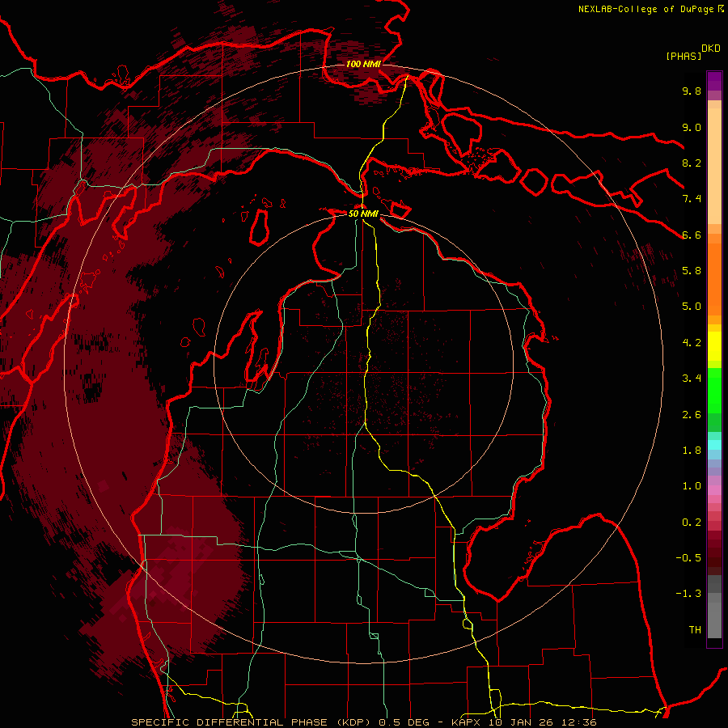Click the 2.6 legend value

[692, 415]
